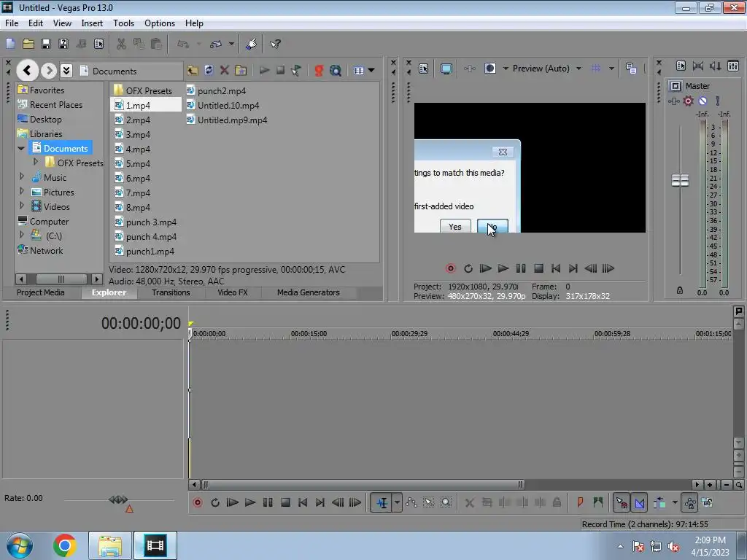This screenshot has height=560, width=747.
Task: Open the Insert menu
Action: [92, 23]
